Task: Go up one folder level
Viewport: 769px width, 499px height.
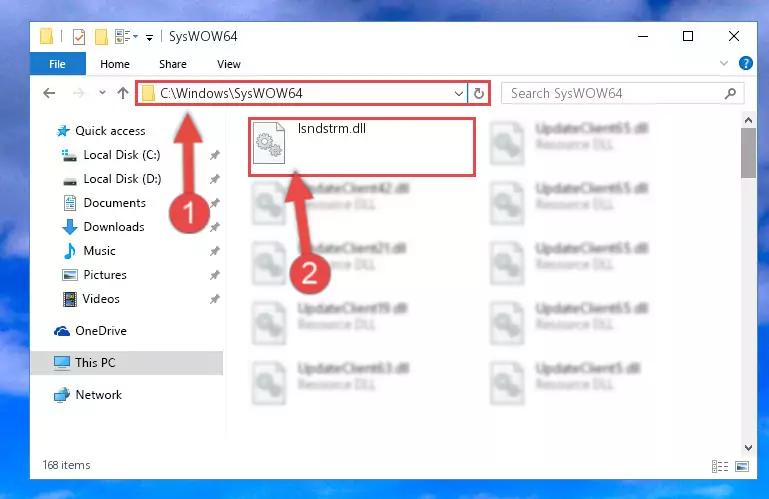Action: (x=123, y=93)
